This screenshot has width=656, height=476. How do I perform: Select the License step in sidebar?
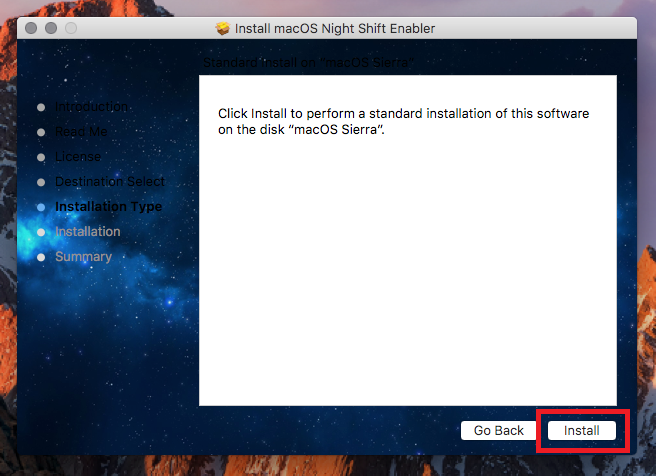pos(78,157)
